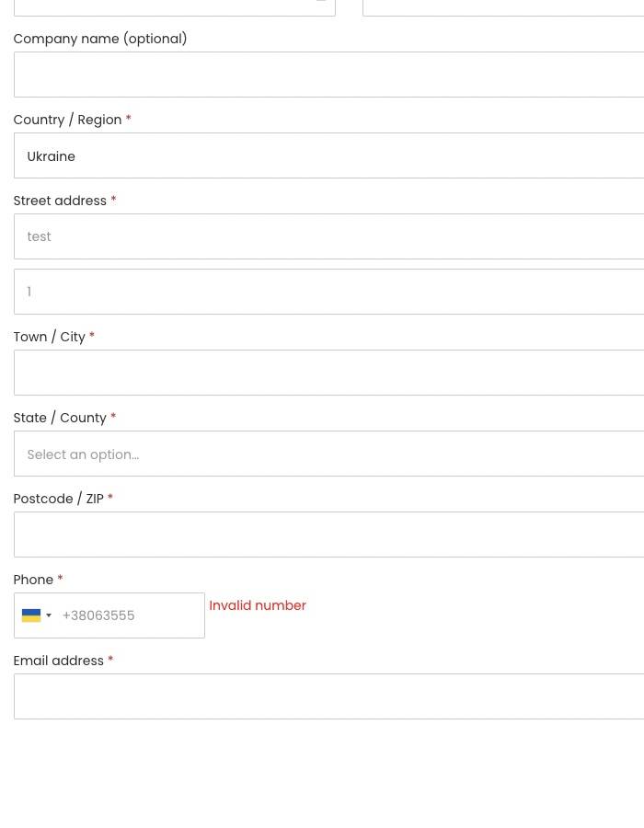Click the required asterisk next to Phone
This screenshot has height=828, width=644.
(x=60, y=580)
